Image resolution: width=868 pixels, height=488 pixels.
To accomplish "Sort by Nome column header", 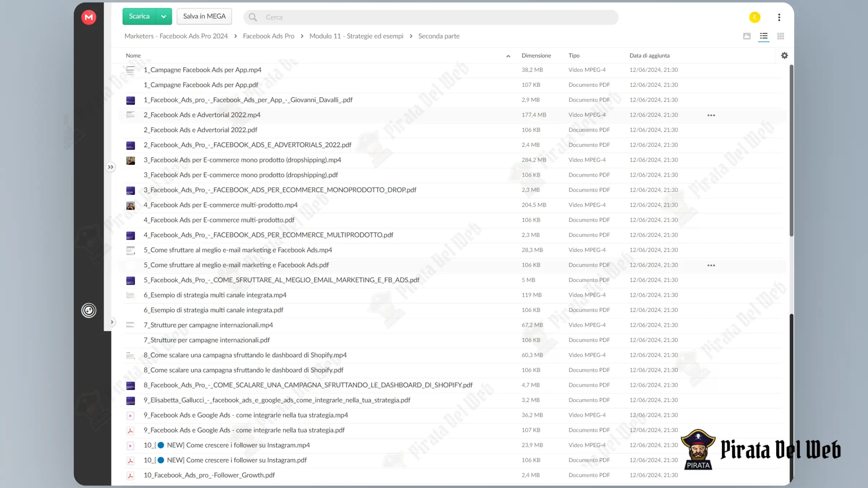I will click(x=133, y=56).
